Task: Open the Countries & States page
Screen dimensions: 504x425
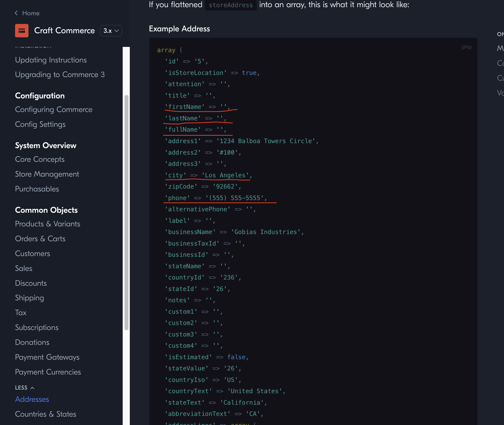Action: (x=45, y=414)
